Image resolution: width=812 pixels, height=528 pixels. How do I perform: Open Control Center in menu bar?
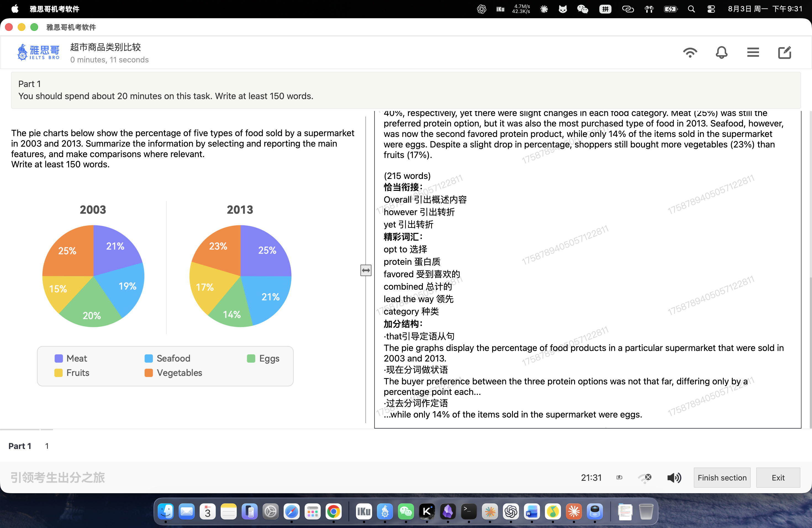[x=711, y=9]
